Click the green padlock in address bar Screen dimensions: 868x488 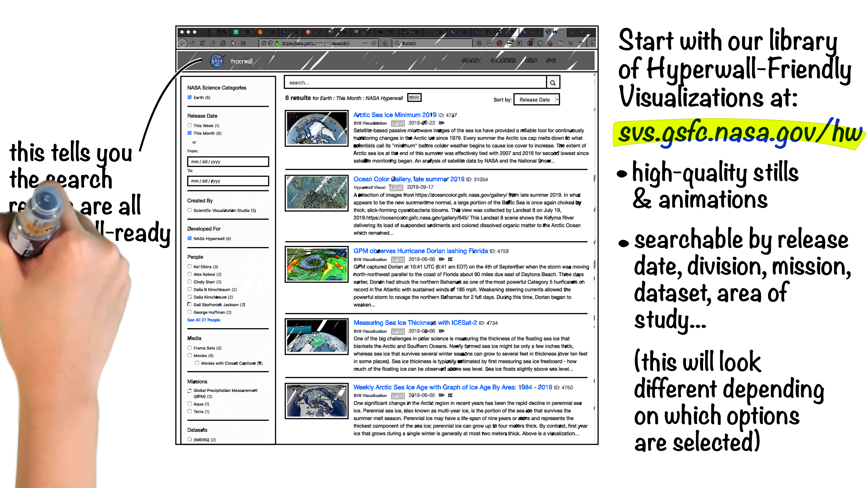pos(277,43)
